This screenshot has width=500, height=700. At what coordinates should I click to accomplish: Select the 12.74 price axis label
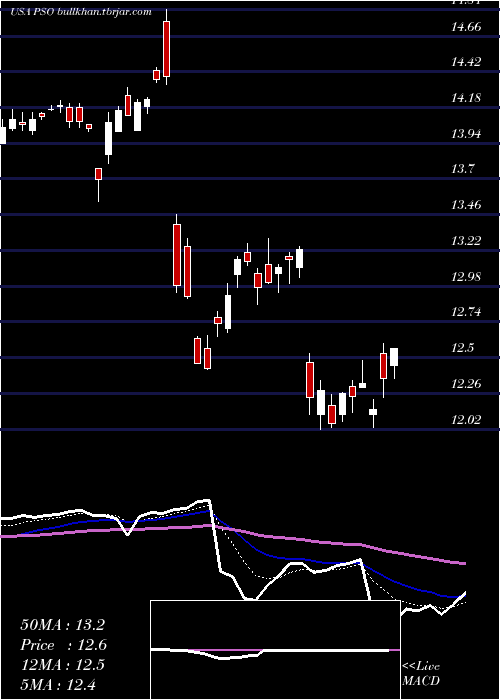click(466, 312)
